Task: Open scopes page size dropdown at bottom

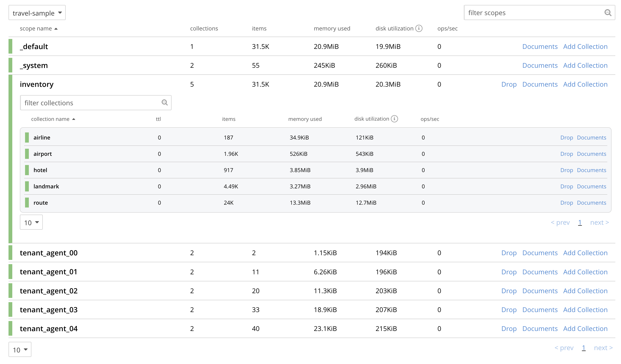Action: pos(20,349)
